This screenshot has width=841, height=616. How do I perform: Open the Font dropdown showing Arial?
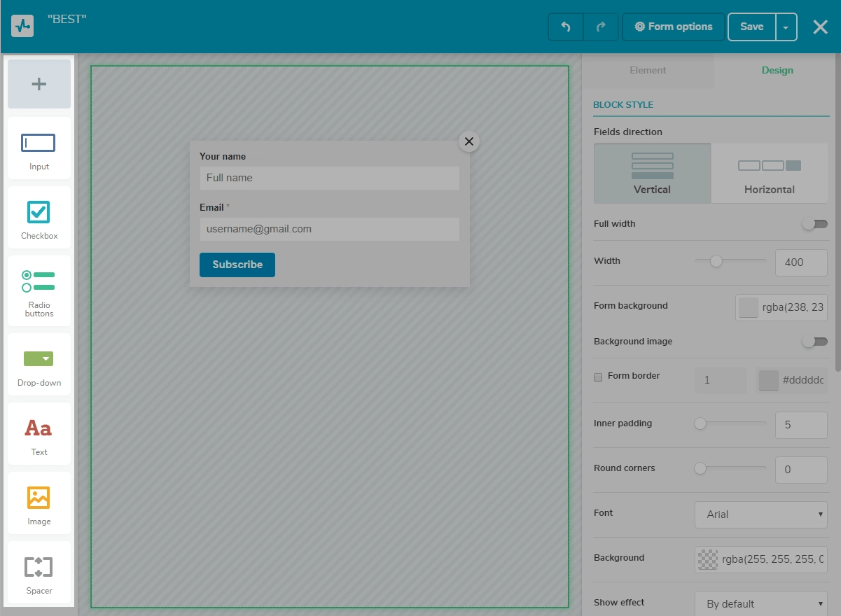(x=761, y=514)
